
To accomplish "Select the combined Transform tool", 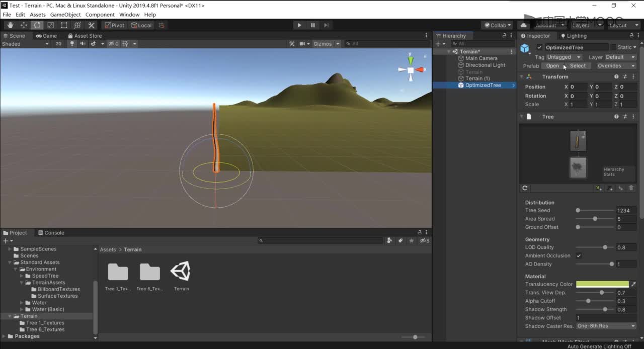I will pyautogui.click(x=77, y=25).
